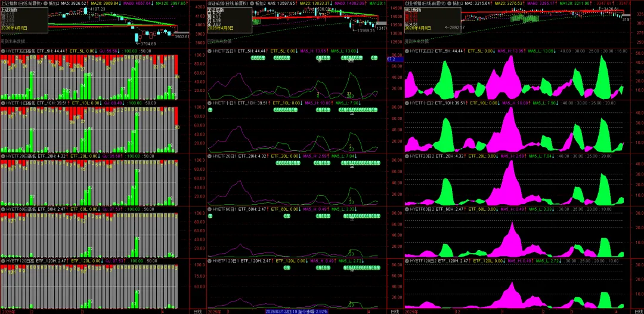The width and height of the screenshot is (644, 314).
Task: Open the indicator menu icon for HYETF20日1
Action: (x=209, y=156)
